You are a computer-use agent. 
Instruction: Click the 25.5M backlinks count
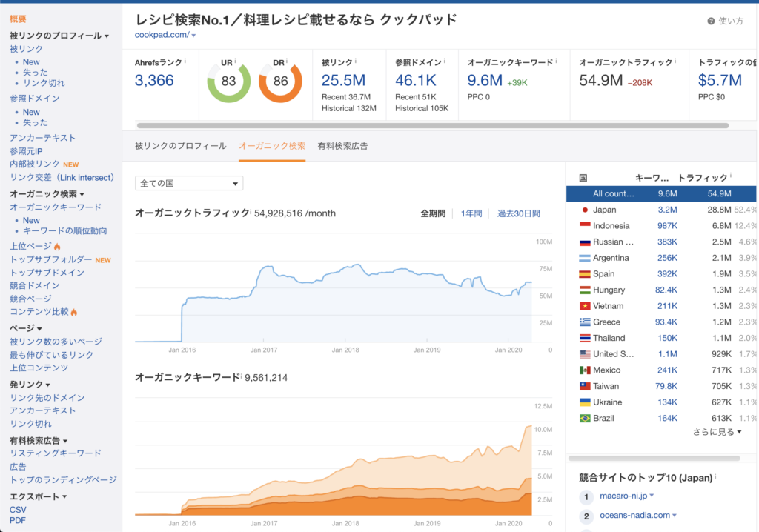[344, 80]
